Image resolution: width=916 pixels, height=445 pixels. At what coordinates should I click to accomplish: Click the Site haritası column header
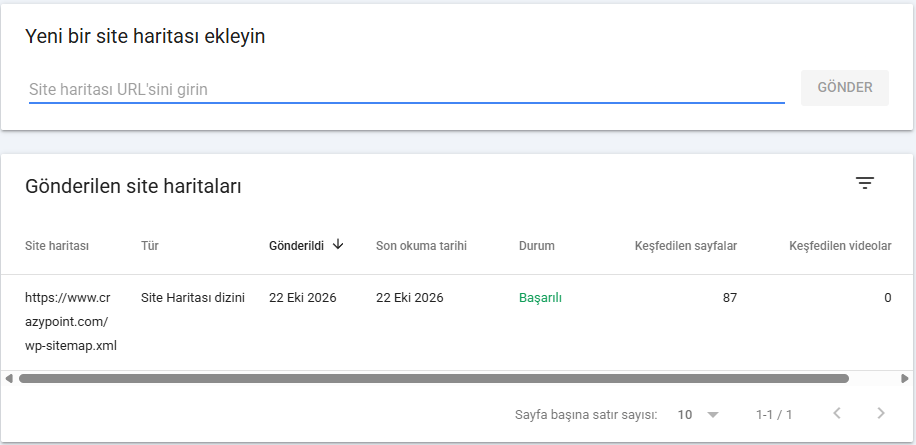pyautogui.click(x=57, y=246)
